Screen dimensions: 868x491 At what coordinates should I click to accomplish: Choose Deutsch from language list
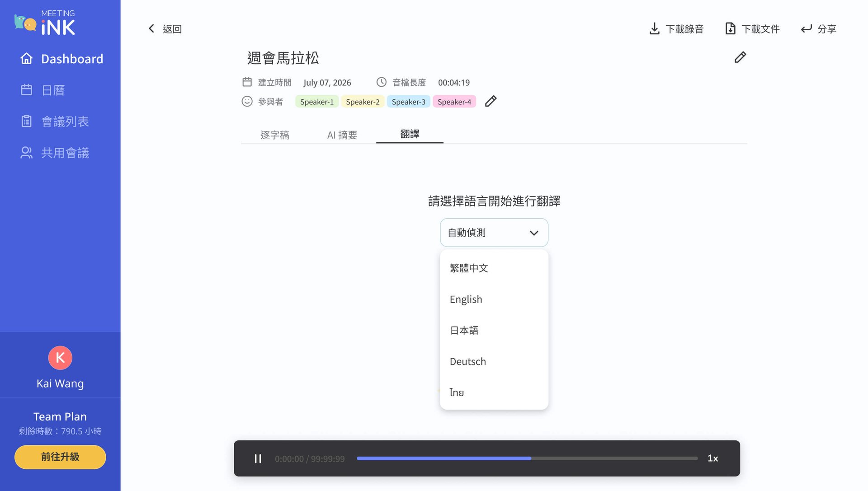pos(494,362)
